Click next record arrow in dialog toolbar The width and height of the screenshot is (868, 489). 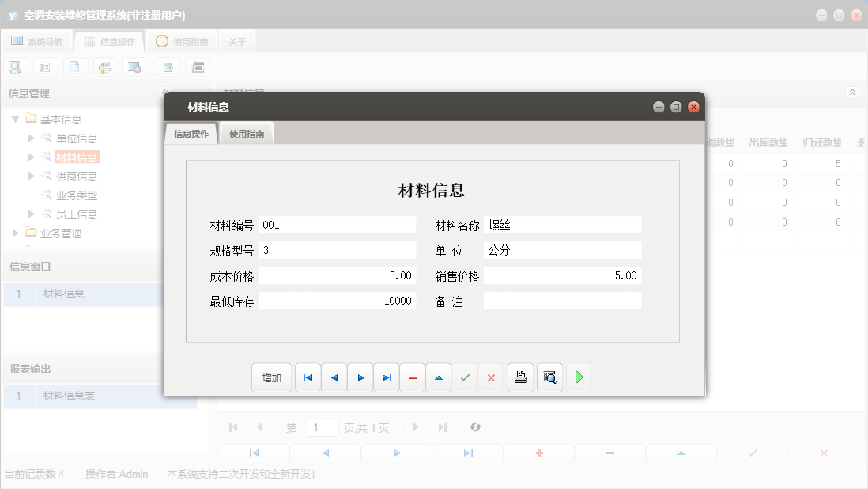click(x=360, y=378)
